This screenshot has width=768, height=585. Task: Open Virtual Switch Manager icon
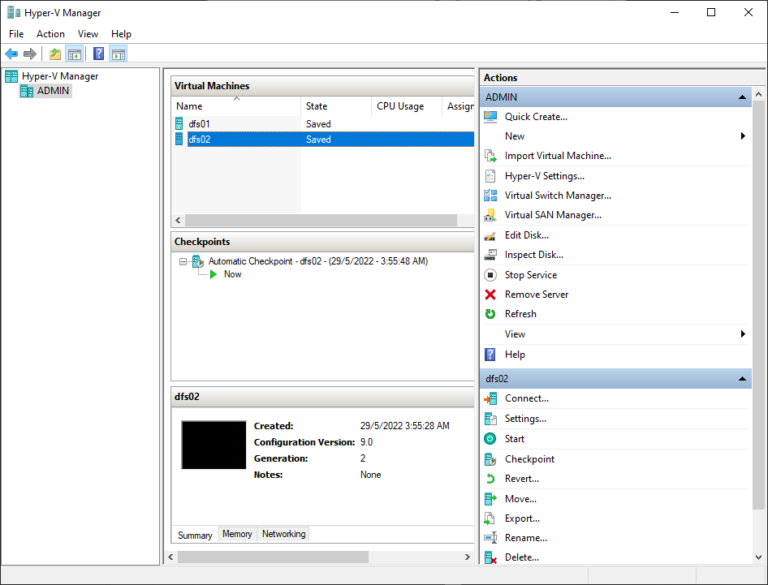click(x=490, y=196)
